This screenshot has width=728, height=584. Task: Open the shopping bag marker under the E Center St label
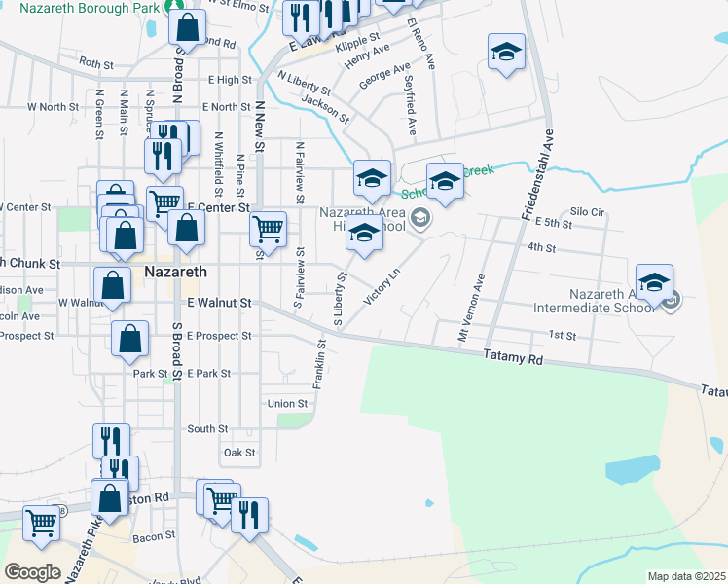click(x=186, y=230)
